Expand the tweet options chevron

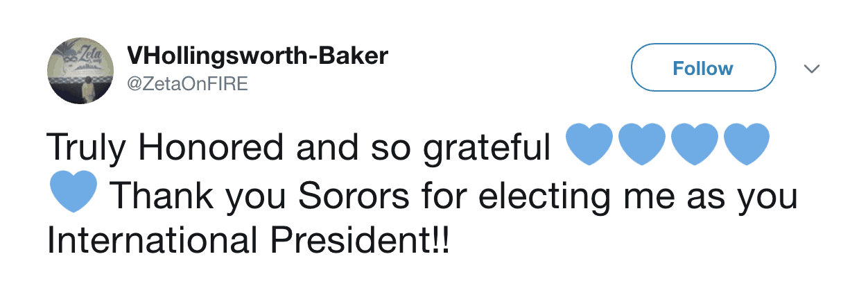pos(810,69)
